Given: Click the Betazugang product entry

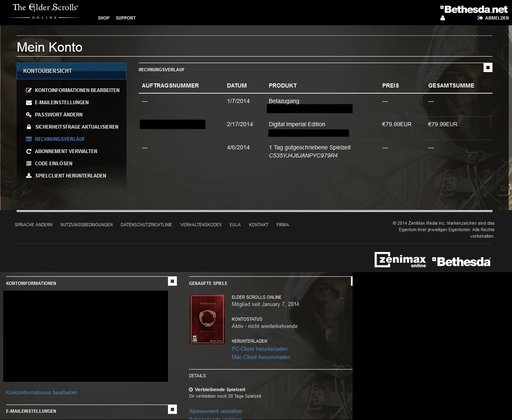Looking at the screenshot, I should [x=284, y=101].
